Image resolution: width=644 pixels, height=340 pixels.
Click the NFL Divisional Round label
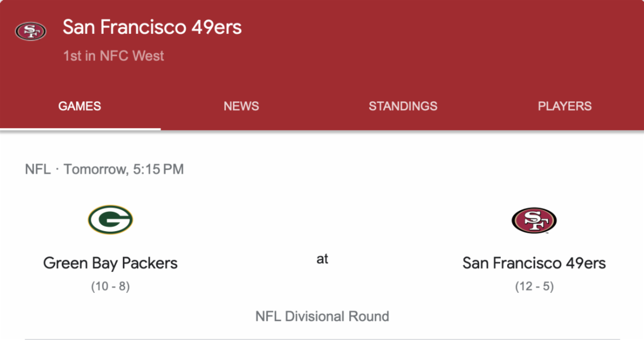(322, 316)
